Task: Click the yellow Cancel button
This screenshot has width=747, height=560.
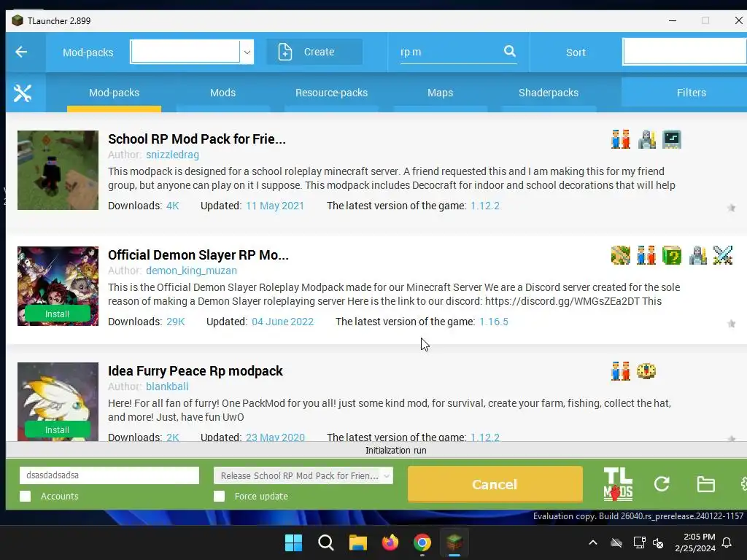Action: coord(495,484)
